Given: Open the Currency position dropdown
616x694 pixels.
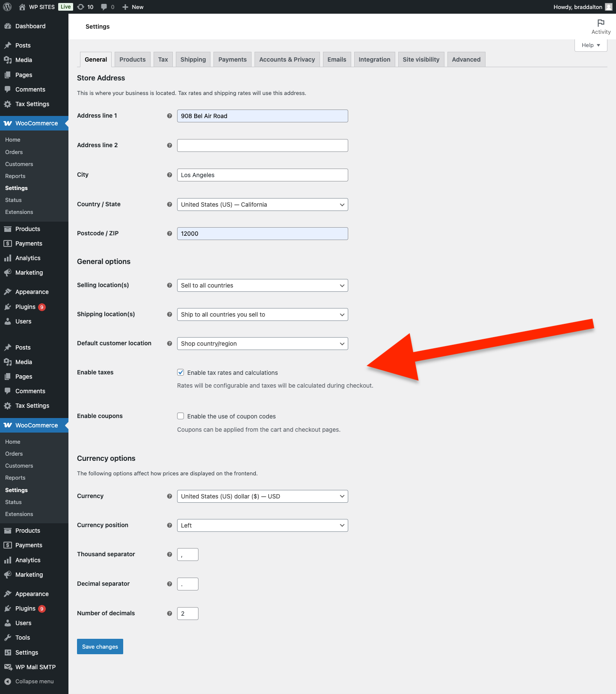Looking at the screenshot, I should (262, 525).
